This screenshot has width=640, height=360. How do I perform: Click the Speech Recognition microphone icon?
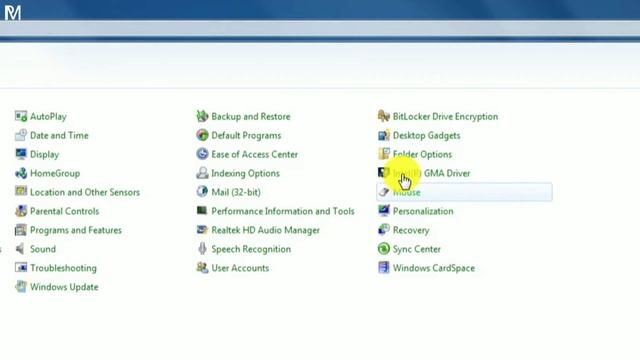[202, 249]
